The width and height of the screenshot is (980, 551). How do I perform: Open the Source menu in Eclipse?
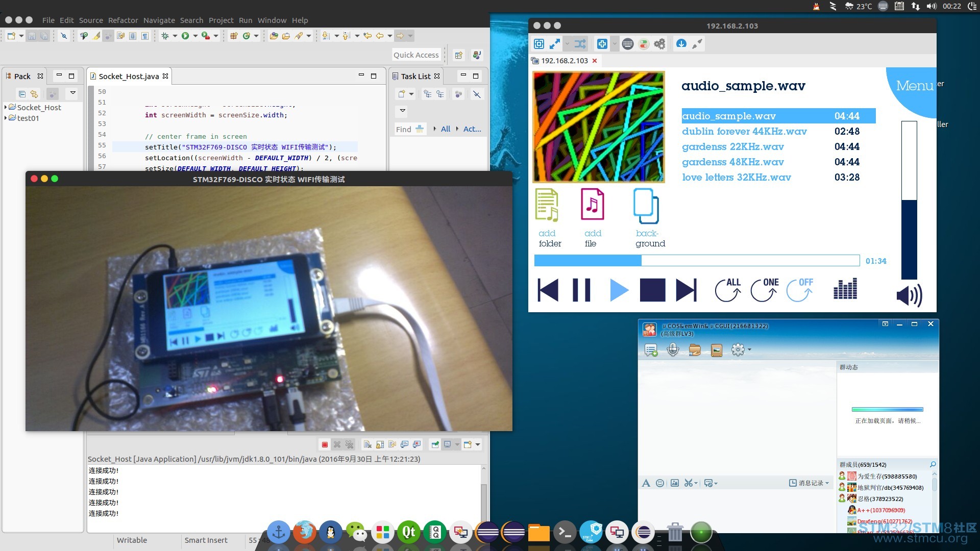(x=89, y=19)
